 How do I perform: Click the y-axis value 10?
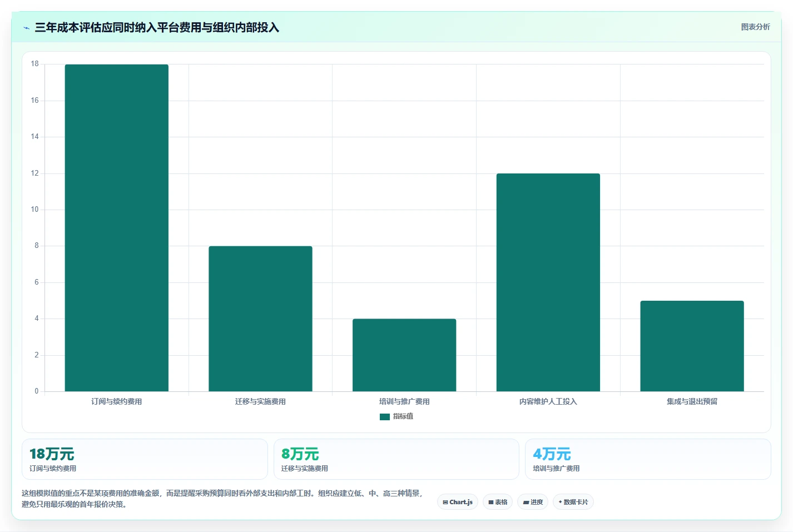[x=35, y=210]
